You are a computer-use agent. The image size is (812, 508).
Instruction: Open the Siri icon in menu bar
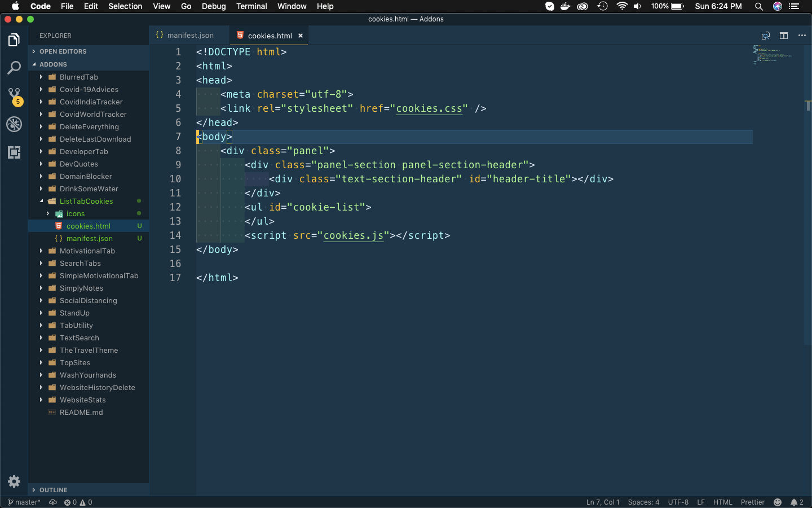778,6
